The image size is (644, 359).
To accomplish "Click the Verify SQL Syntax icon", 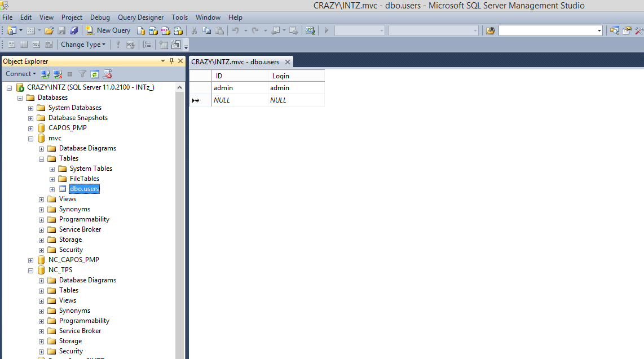I will 130,45.
